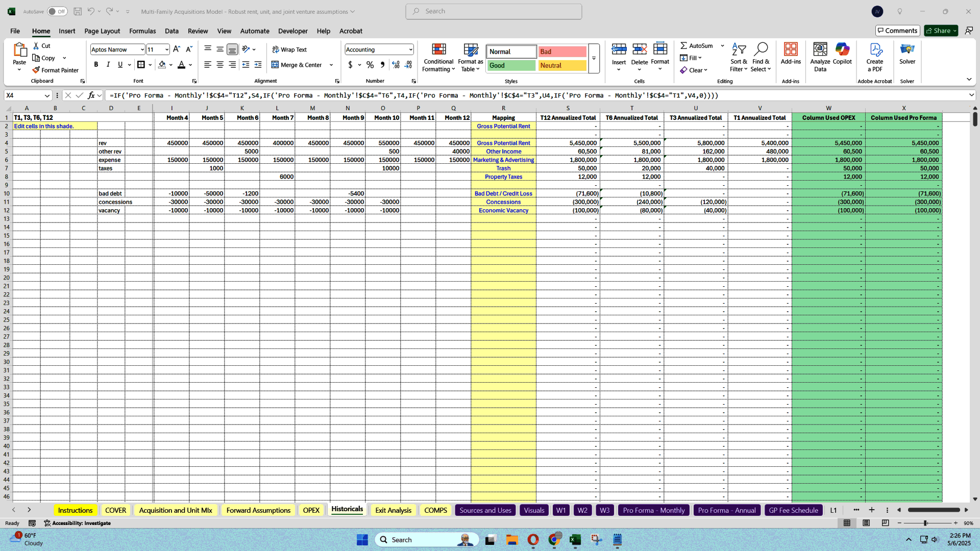Expand the cell styles gallery

594,59
